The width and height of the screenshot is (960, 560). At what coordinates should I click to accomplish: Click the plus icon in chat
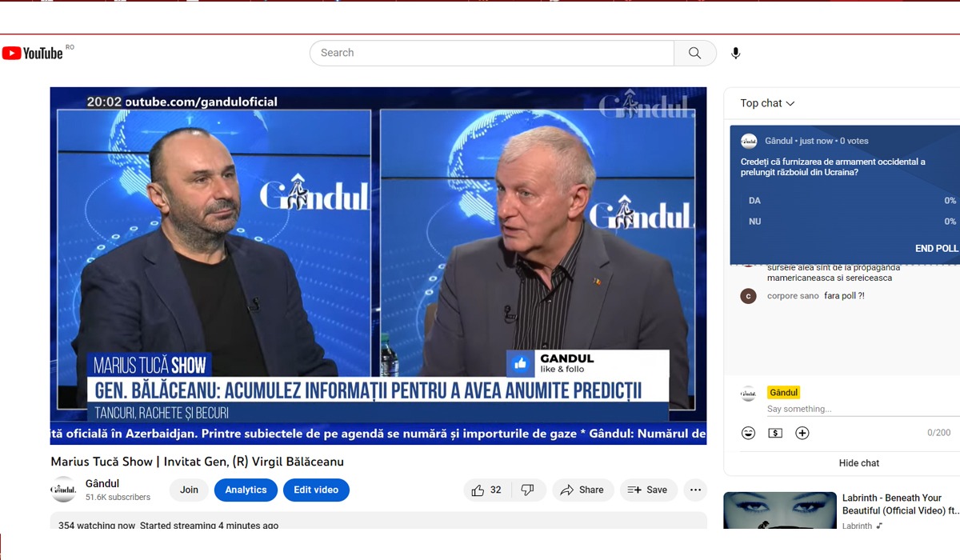[x=802, y=433]
